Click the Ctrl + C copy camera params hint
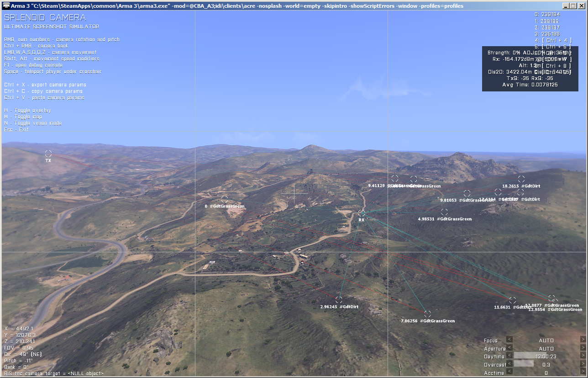This screenshot has width=588, height=378. [x=43, y=91]
